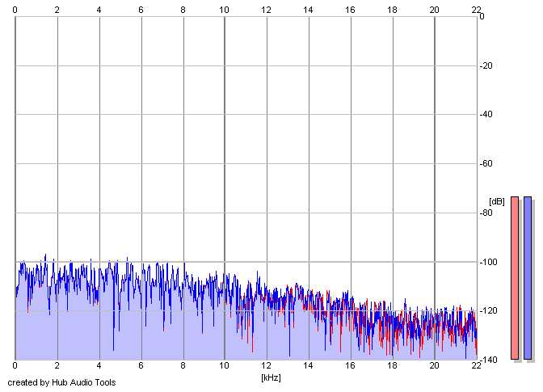The width and height of the screenshot is (543, 392).
Task: Click the 10 kHz label on top axis
Action: [225, 8]
